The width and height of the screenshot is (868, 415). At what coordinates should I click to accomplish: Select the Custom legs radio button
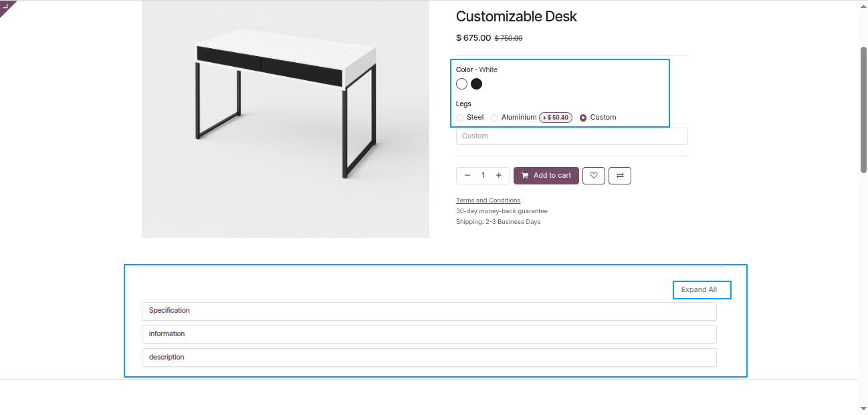click(583, 118)
